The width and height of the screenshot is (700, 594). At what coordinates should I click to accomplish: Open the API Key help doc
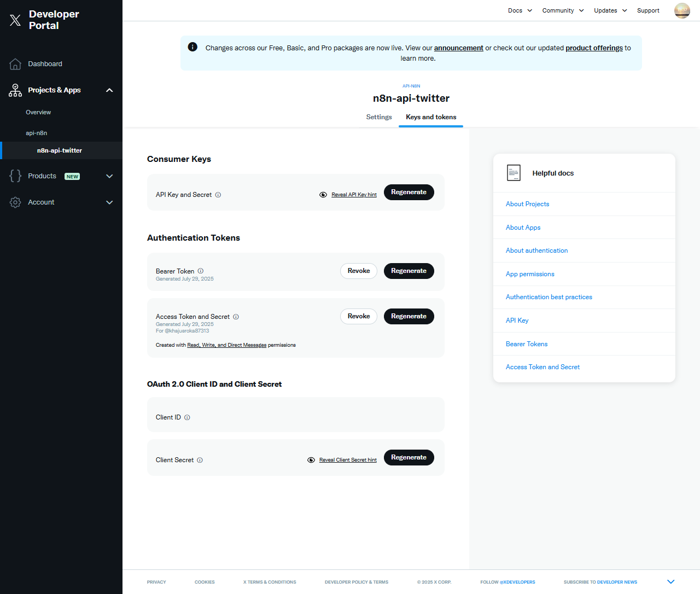[517, 321]
